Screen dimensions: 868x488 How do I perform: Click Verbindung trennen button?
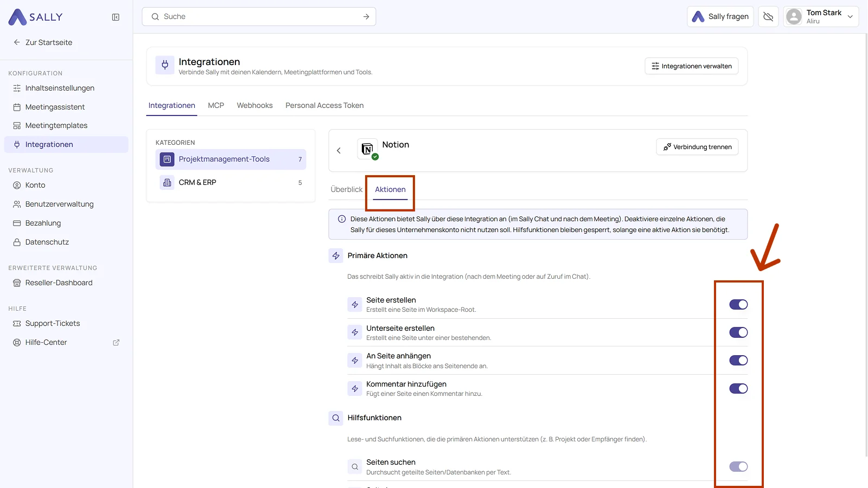coord(697,147)
